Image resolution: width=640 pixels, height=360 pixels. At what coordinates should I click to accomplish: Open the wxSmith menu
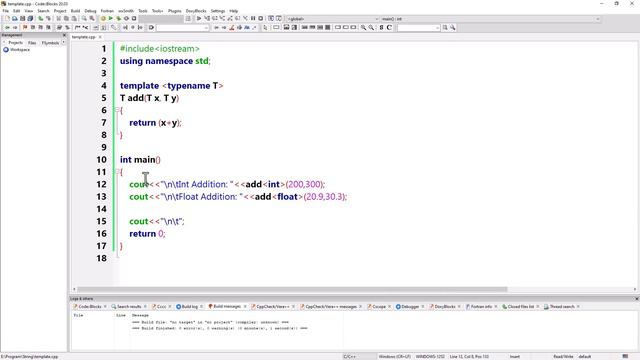coord(126,11)
